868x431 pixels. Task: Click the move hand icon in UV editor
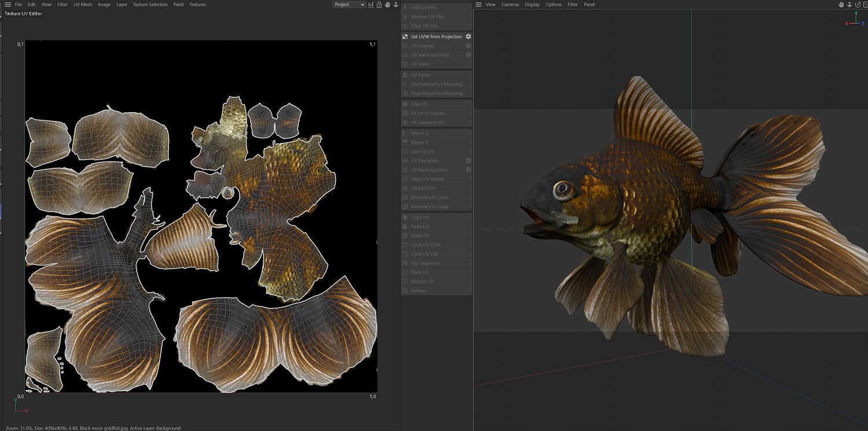[x=387, y=5]
